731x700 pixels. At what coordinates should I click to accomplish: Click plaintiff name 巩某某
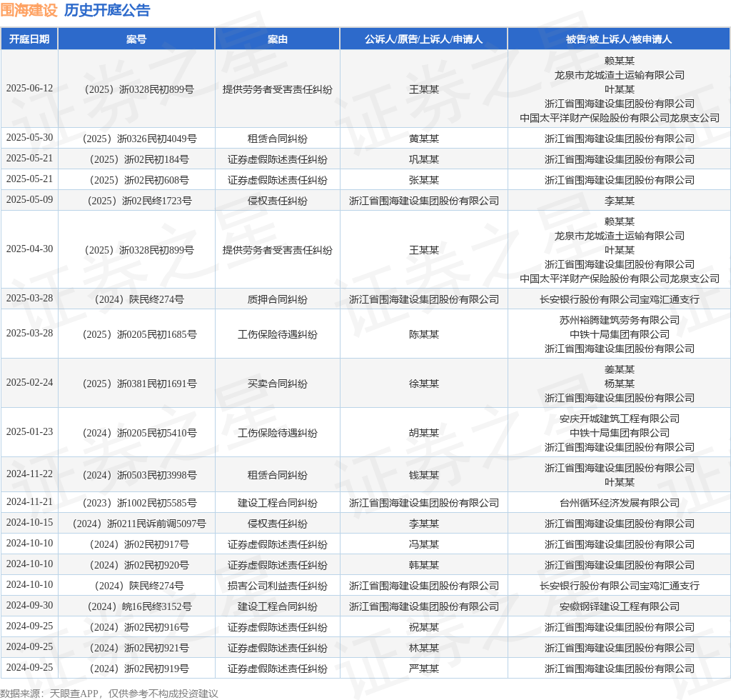(x=424, y=159)
